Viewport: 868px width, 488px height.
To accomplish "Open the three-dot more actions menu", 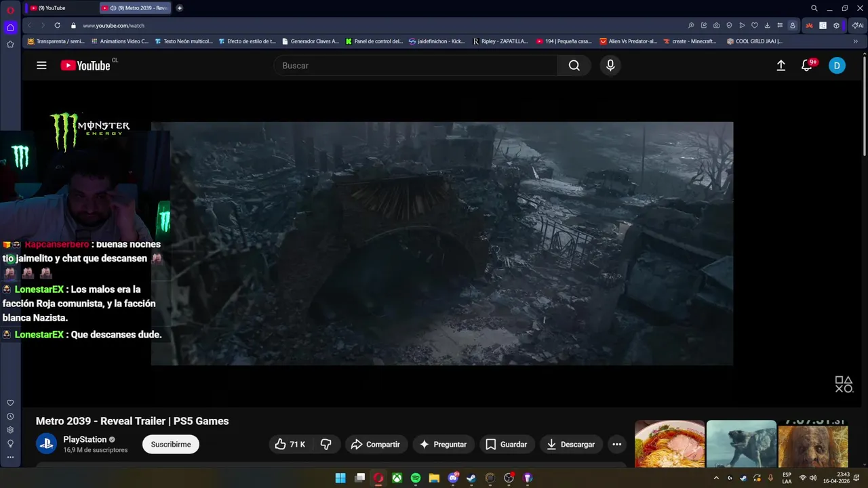I will (x=616, y=445).
